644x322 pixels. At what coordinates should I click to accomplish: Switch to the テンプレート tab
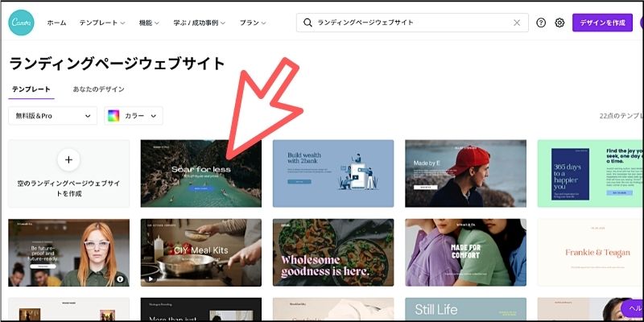31,89
